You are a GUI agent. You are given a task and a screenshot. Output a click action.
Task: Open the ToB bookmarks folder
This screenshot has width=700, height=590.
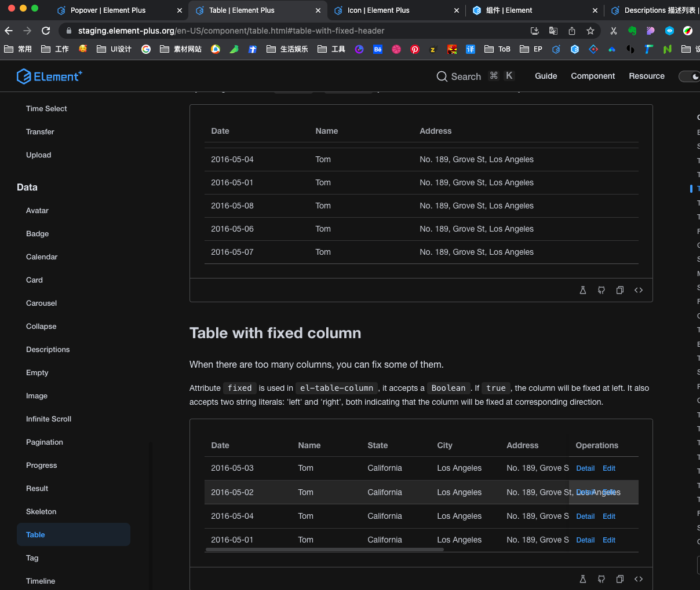click(498, 49)
